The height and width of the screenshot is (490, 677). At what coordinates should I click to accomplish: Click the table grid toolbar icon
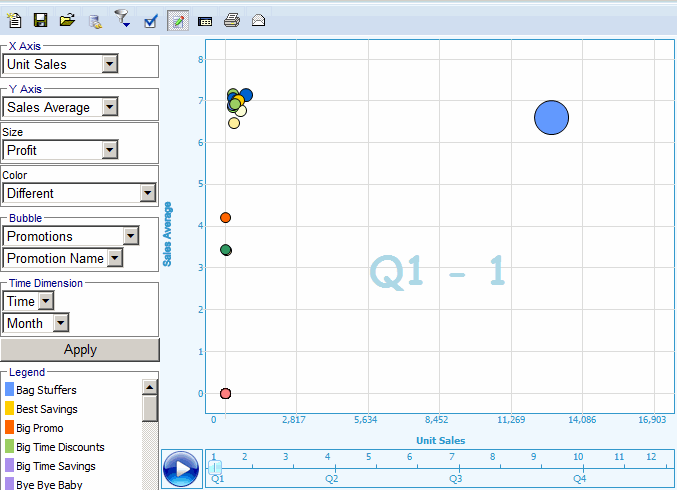205,21
